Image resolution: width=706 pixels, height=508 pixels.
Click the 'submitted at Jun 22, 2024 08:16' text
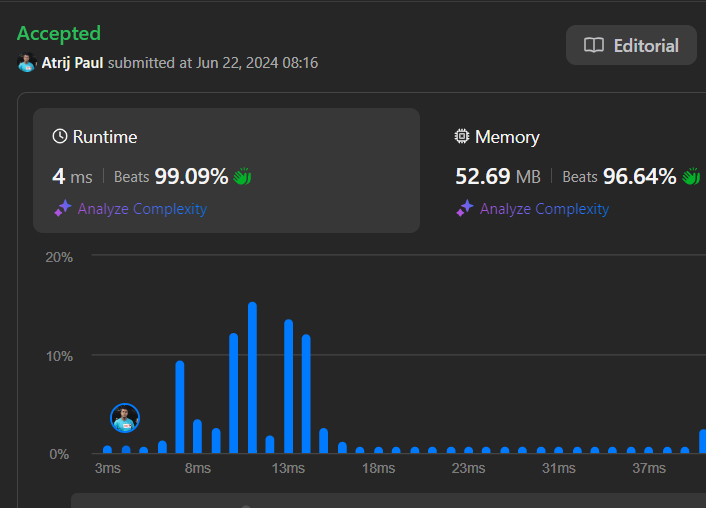coord(213,63)
